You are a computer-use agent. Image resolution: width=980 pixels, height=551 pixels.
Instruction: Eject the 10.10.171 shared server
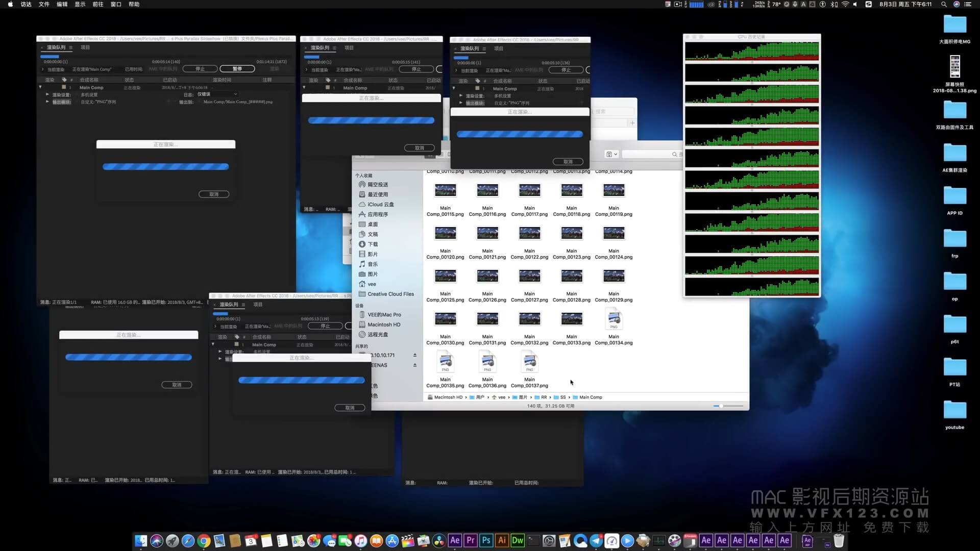point(415,355)
